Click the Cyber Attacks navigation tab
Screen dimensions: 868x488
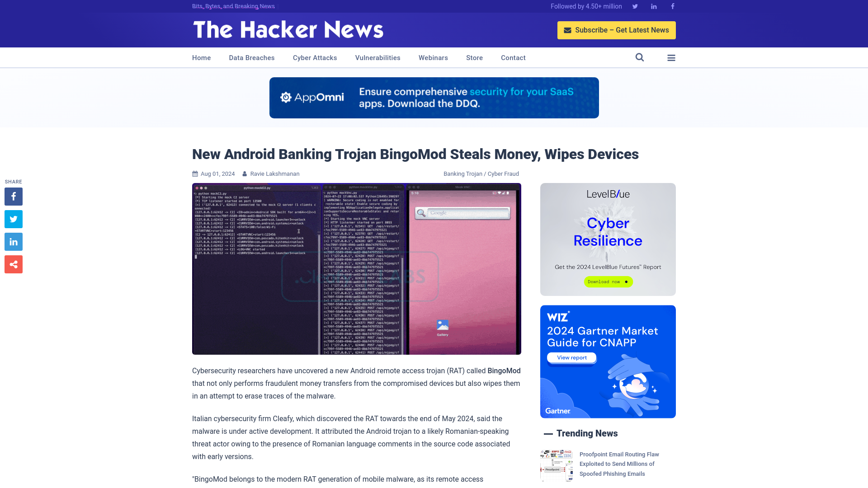click(315, 57)
